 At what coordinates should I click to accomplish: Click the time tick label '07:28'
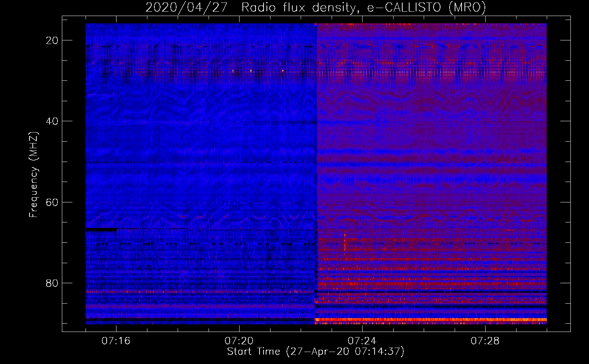pyautogui.click(x=485, y=341)
